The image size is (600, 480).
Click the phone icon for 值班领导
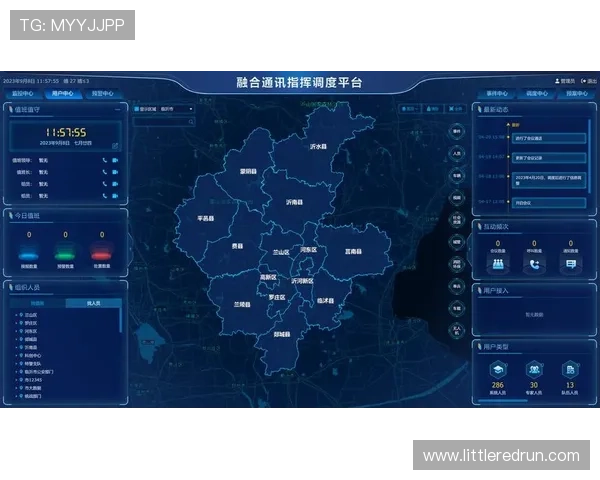pyautogui.click(x=104, y=160)
